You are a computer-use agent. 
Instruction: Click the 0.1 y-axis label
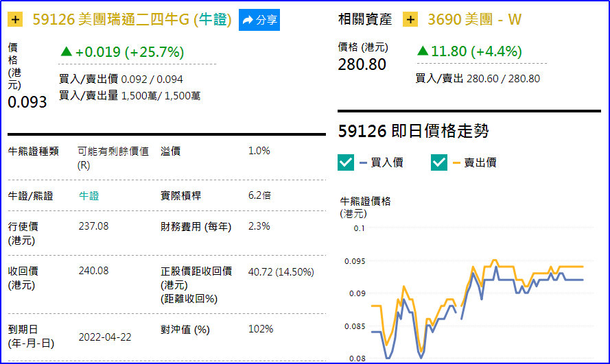pos(359,228)
